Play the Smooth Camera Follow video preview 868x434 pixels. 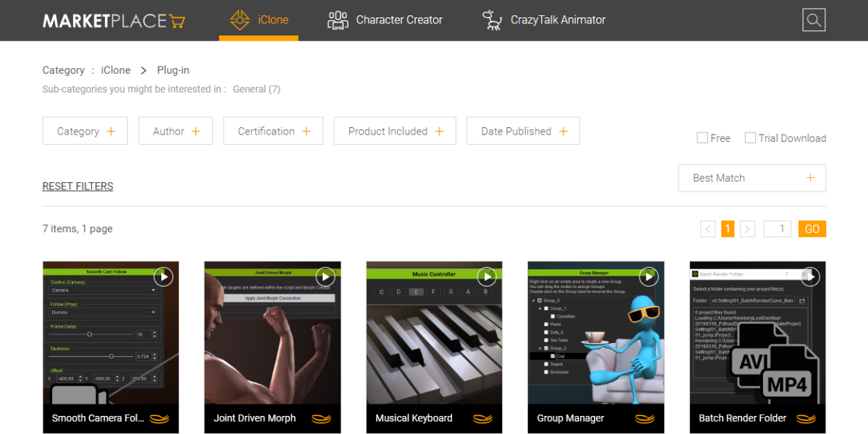[163, 276]
